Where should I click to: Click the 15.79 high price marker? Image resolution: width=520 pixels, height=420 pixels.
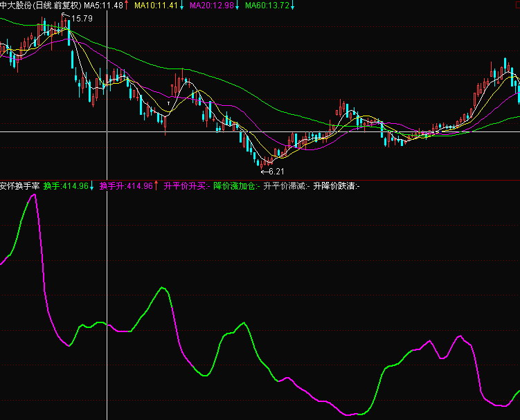point(82,19)
